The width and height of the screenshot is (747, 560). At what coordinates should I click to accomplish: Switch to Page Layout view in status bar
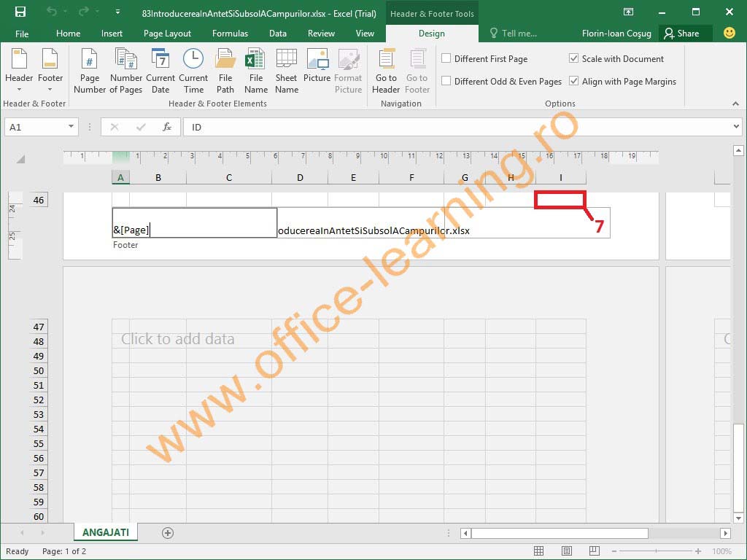click(x=566, y=551)
